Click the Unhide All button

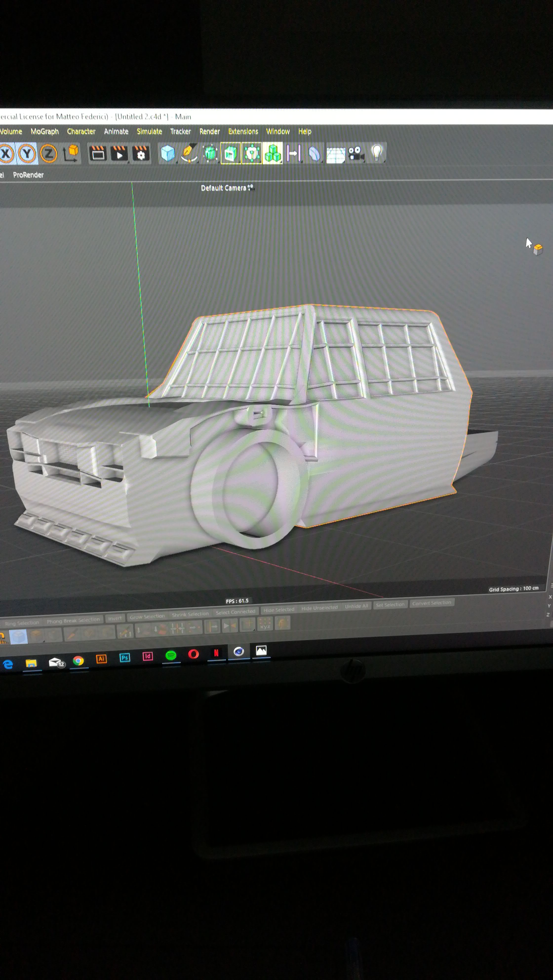point(356,606)
